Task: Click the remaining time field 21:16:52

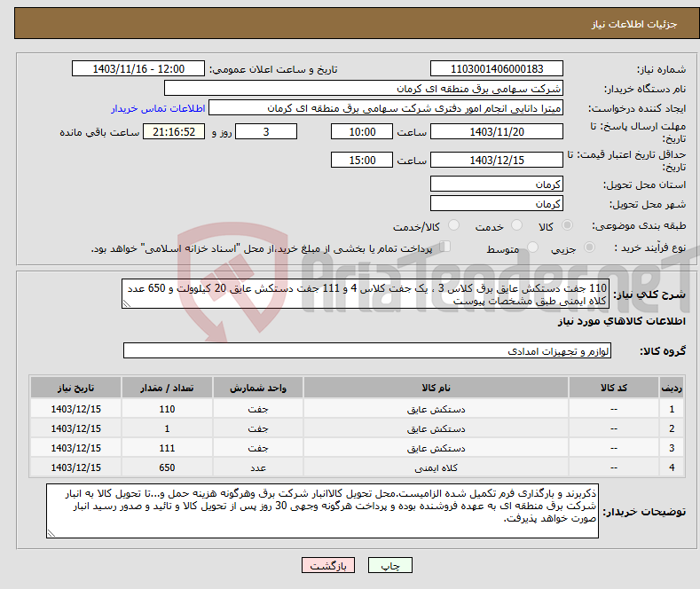Action: pyautogui.click(x=174, y=131)
